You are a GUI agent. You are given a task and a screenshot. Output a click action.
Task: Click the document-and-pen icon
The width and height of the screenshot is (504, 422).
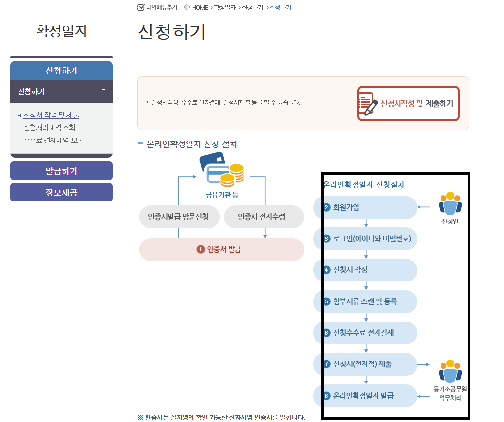(x=368, y=103)
